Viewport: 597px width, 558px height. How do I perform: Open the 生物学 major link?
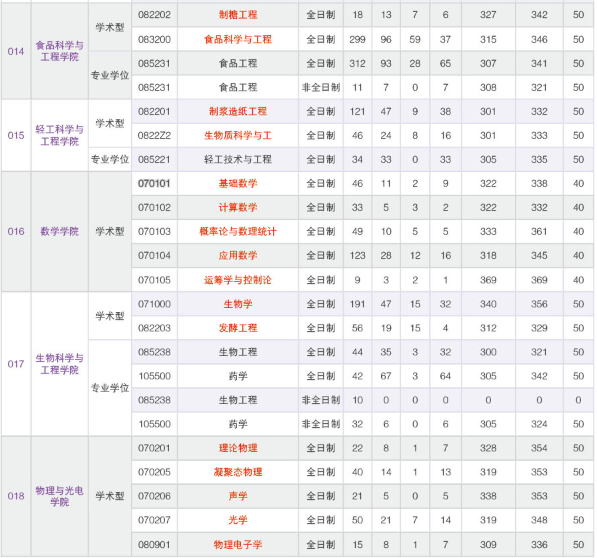click(238, 304)
